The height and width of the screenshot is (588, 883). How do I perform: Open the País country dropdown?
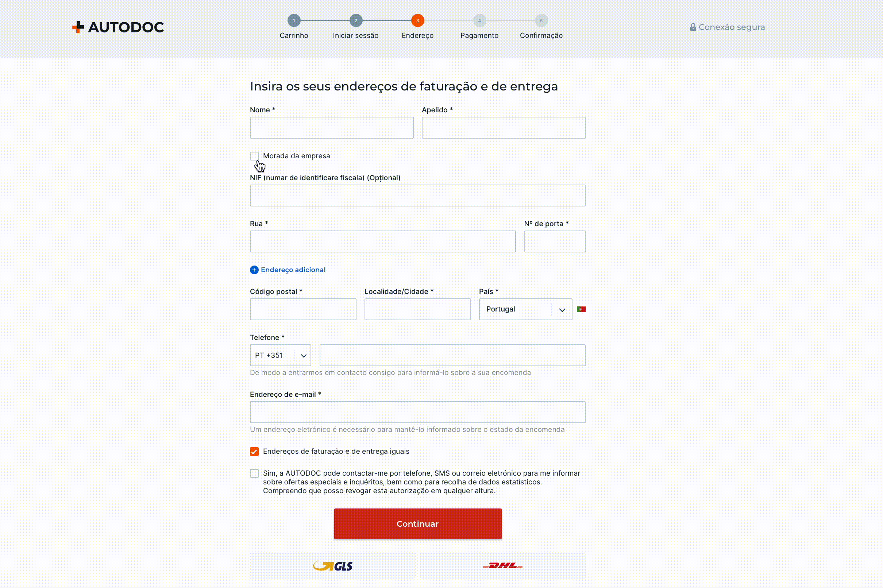tap(518, 309)
